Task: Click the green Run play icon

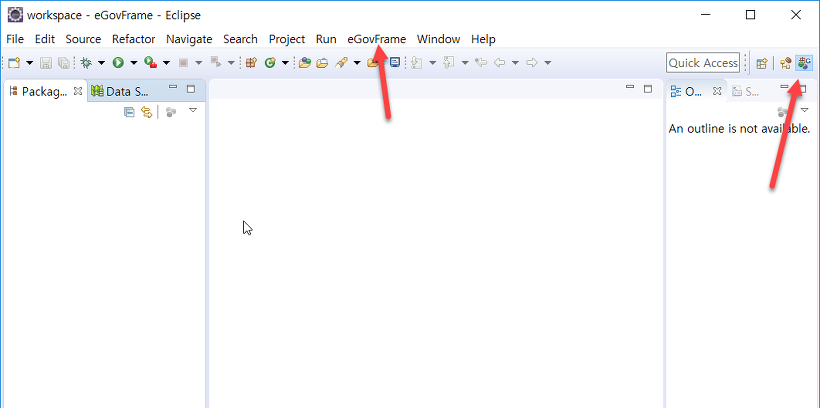Action: tap(118, 63)
